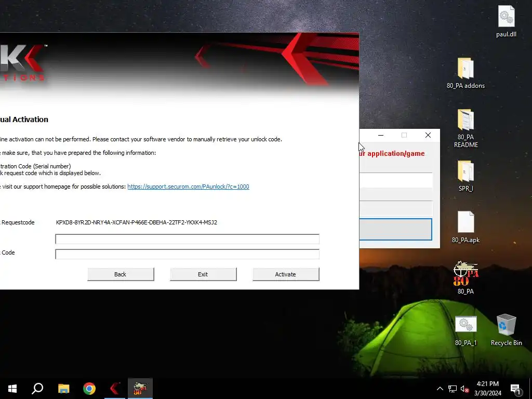Click the Exit button

203,274
